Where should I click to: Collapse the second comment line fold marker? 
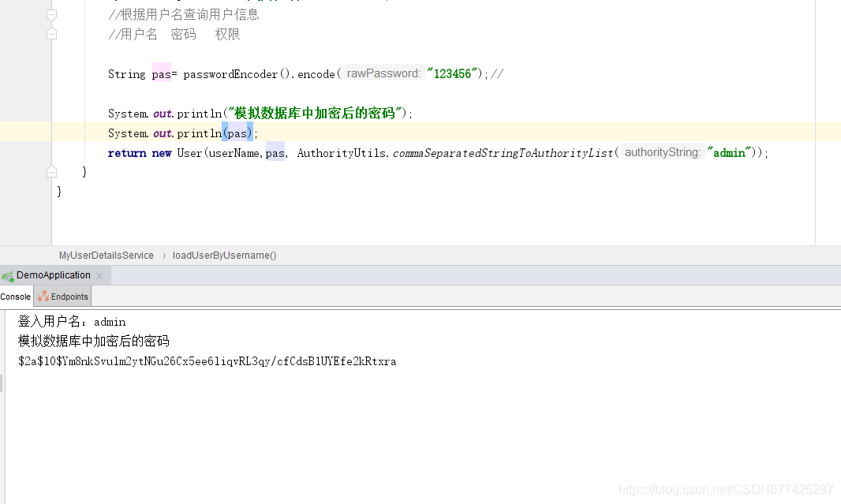coord(51,35)
